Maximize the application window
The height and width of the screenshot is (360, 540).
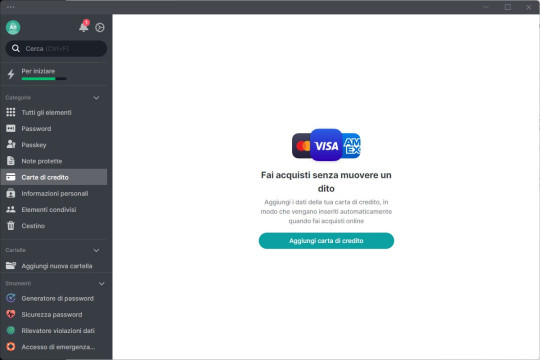pos(508,7)
